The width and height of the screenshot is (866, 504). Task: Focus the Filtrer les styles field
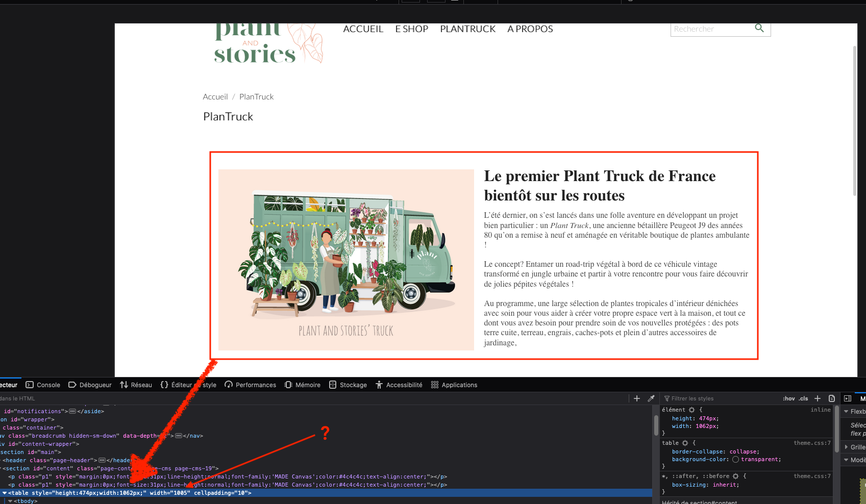click(x=722, y=398)
